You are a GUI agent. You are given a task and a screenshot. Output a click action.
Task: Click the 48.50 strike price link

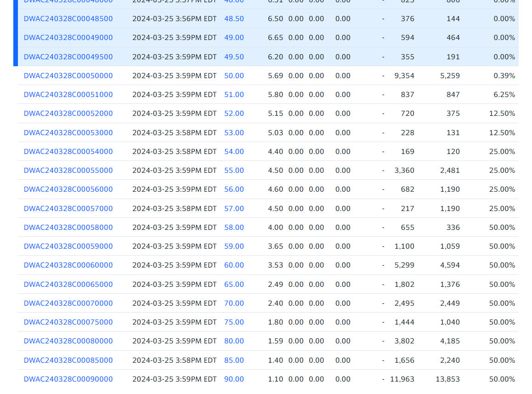[234, 19]
